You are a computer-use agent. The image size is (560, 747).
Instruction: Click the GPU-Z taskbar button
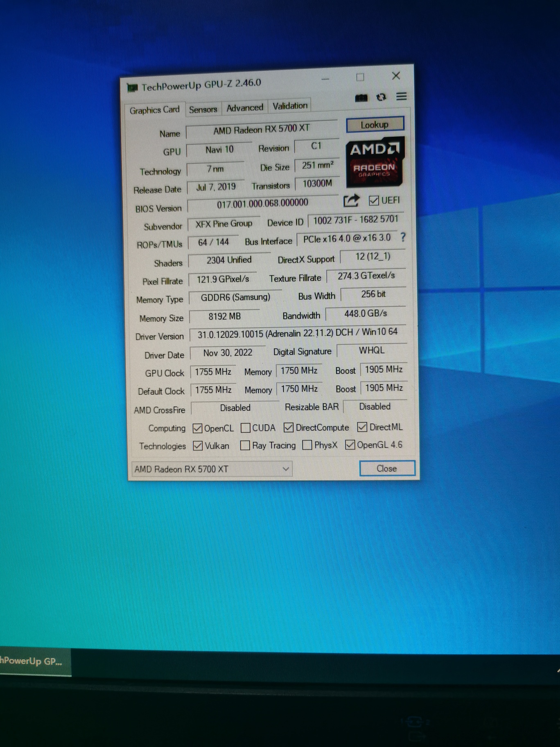coord(33,661)
